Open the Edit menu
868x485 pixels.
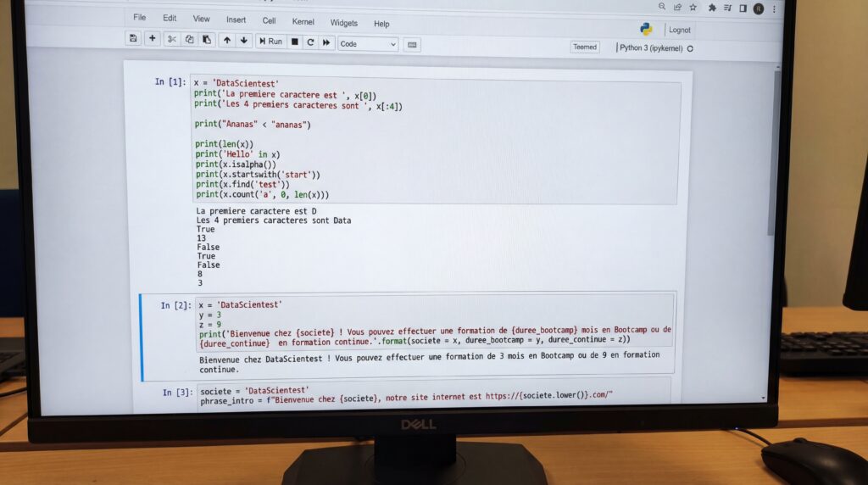[x=170, y=18]
